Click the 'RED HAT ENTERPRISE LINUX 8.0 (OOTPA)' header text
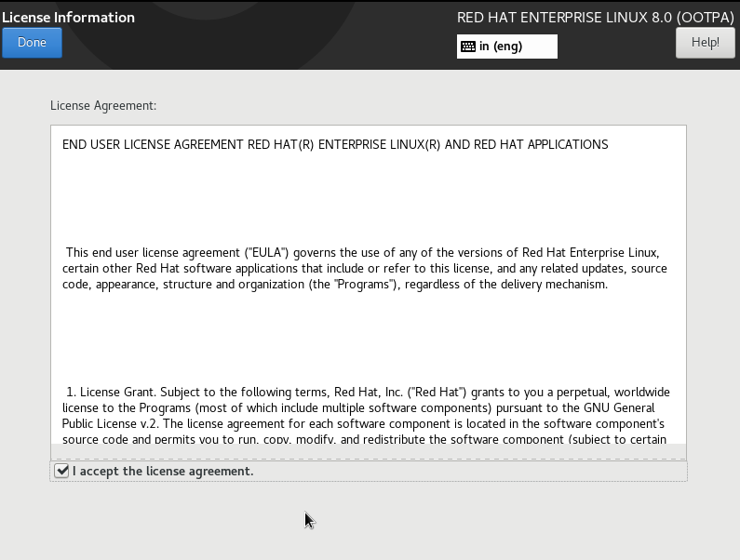740x560 pixels. 596,18
